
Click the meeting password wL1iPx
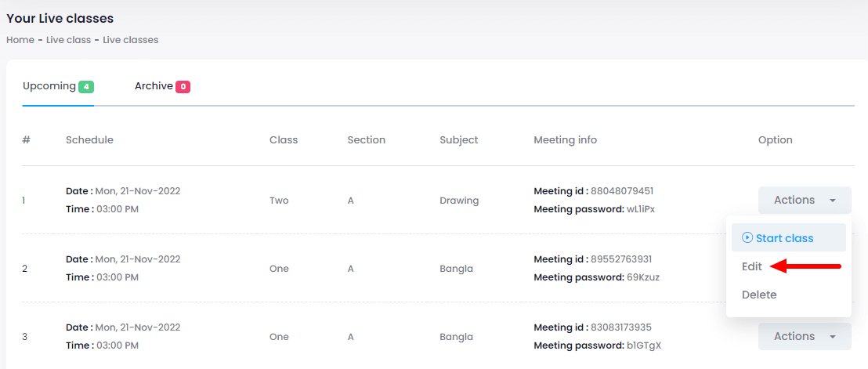641,209
